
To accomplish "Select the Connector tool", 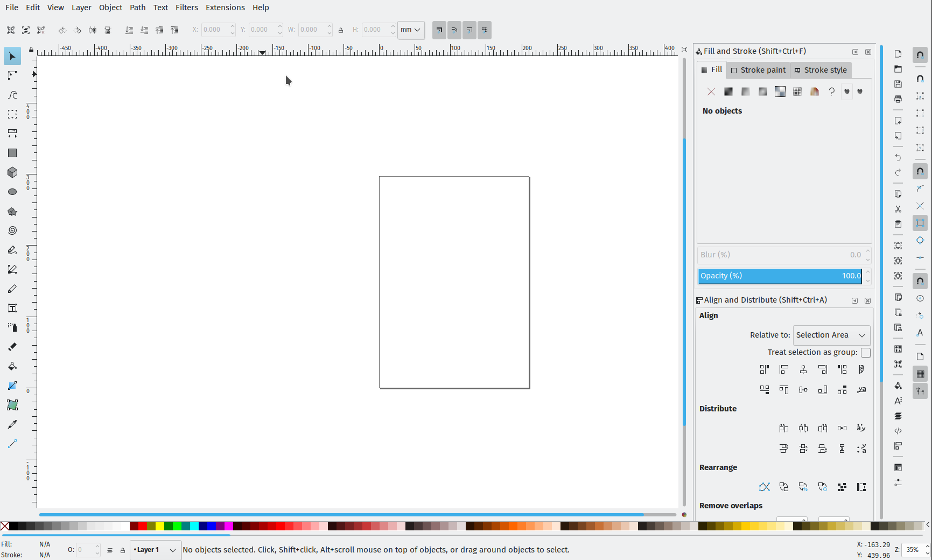I will point(12,444).
